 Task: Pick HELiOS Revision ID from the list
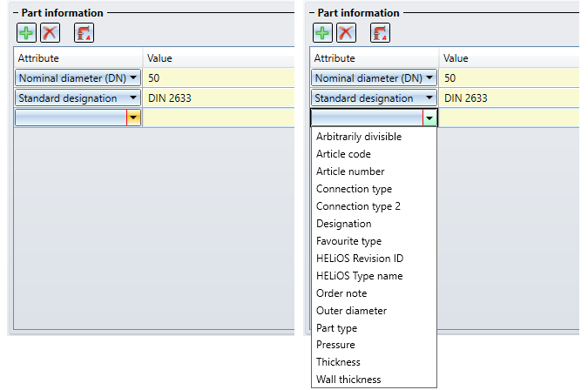point(360,259)
